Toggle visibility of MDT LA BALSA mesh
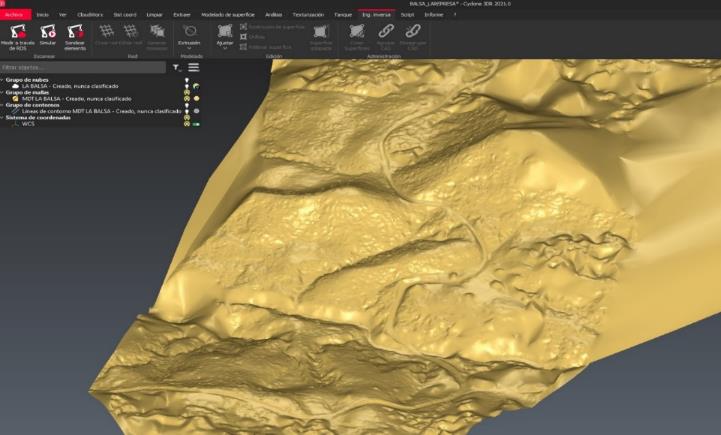The width and height of the screenshot is (721, 435). (186, 99)
